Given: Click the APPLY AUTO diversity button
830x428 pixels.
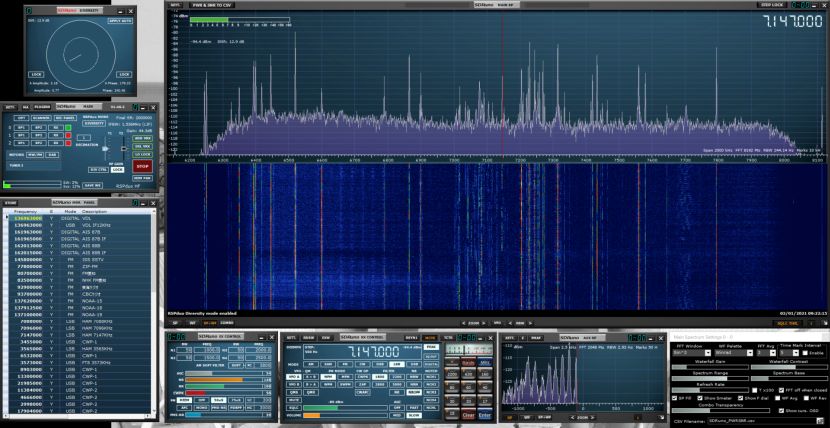Looking at the screenshot, I should pos(119,21).
